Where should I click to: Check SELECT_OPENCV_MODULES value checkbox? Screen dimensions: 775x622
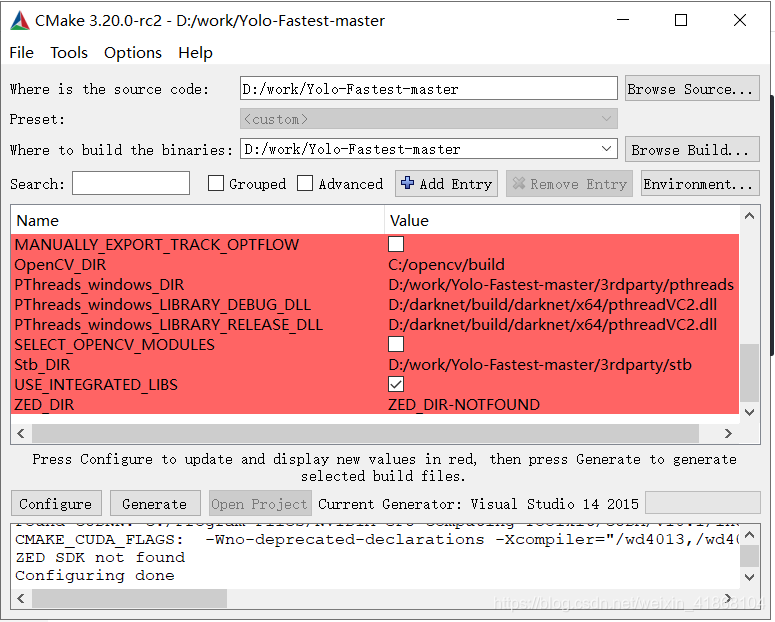pos(396,344)
